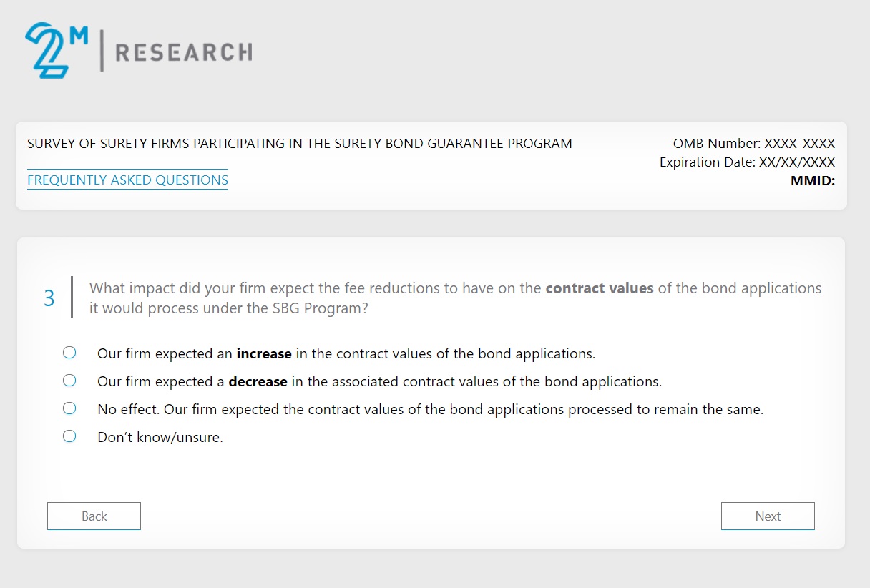Click the survey title heading text
870x588 pixels.
point(299,144)
